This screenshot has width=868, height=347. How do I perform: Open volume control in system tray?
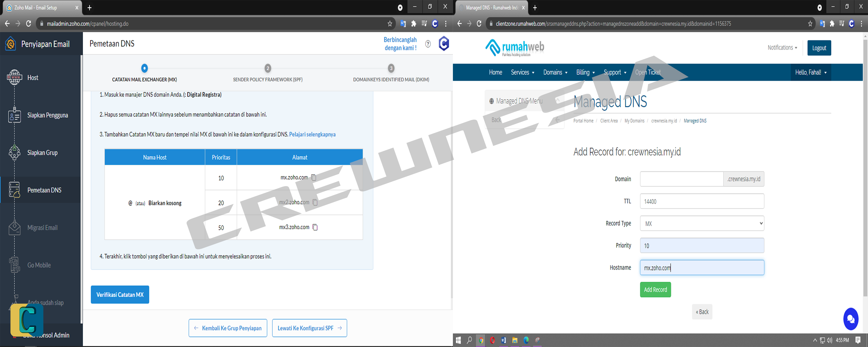tap(829, 340)
